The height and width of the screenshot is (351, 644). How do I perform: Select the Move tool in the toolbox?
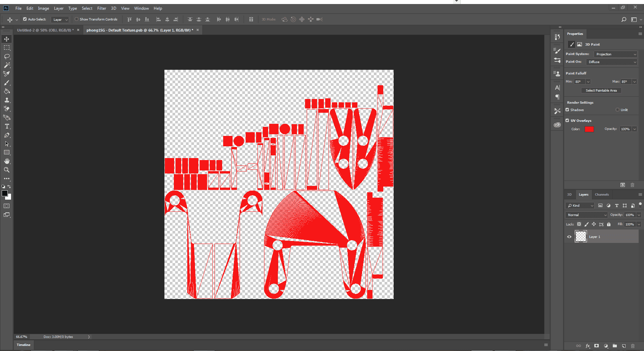point(7,39)
